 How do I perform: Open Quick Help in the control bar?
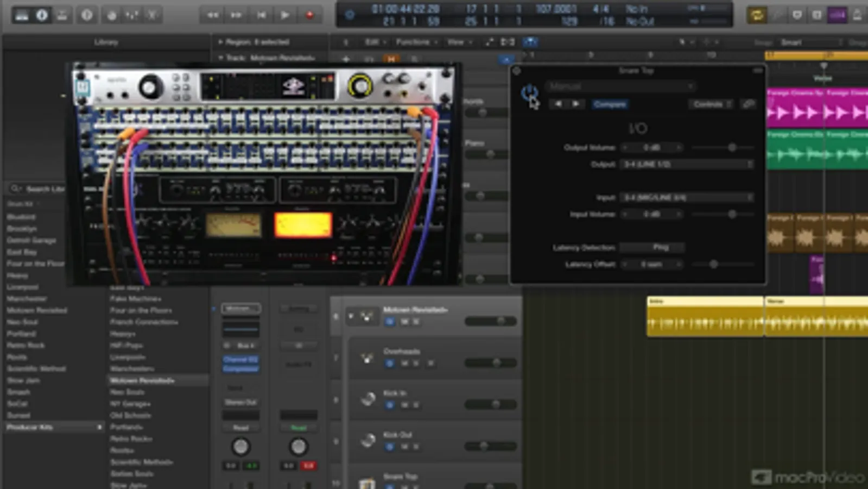[87, 15]
